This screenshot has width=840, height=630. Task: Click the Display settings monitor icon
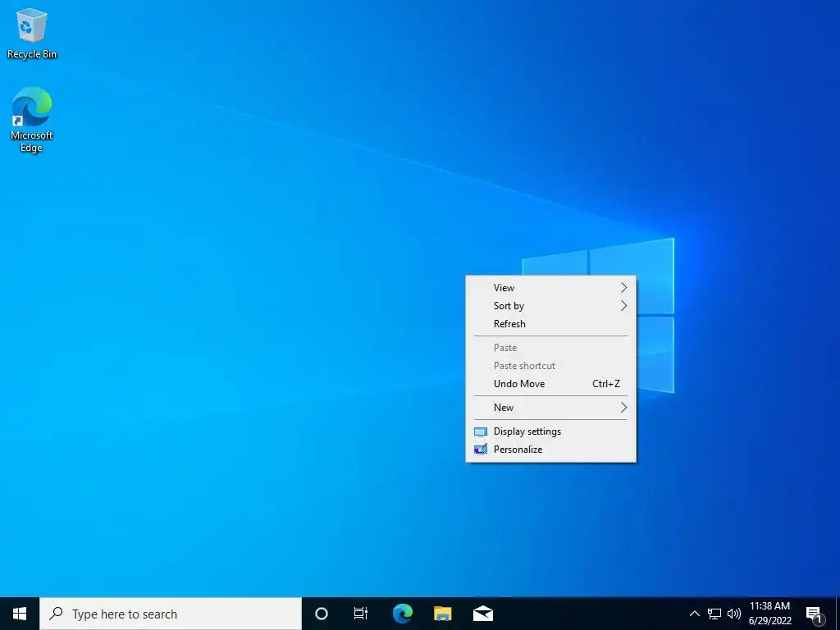pyautogui.click(x=481, y=431)
